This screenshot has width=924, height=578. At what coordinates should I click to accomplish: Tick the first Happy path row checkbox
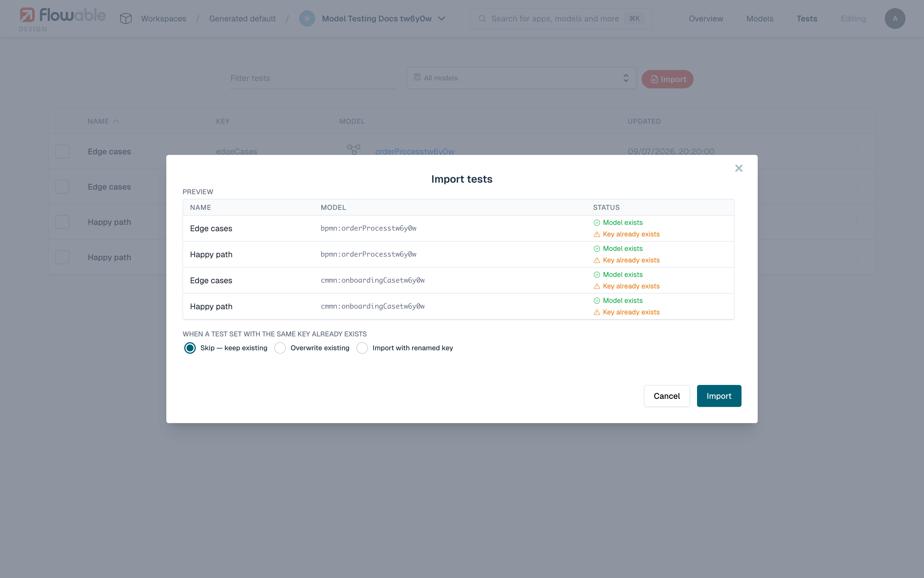pyautogui.click(x=62, y=222)
